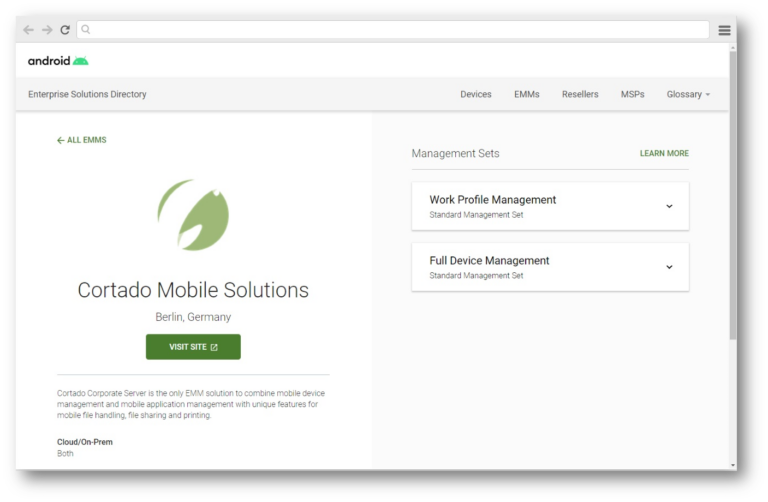Screen dimensions: 768x502
Task: Click the Berlin, Germany location text
Action: click(x=193, y=317)
